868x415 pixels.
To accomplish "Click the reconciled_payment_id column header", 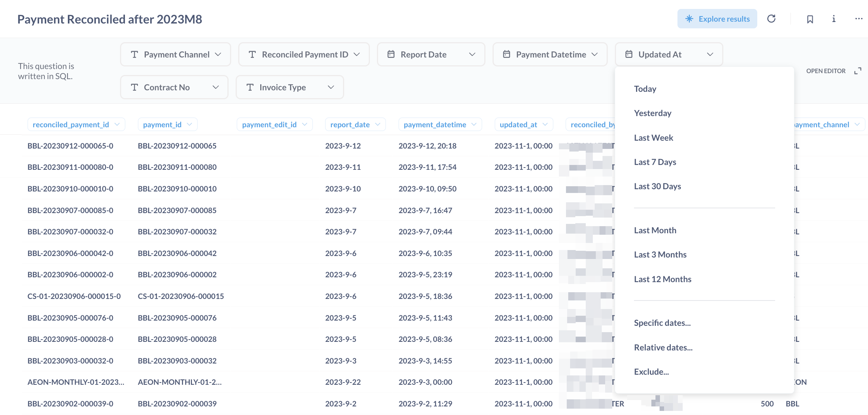I will click(71, 125).
